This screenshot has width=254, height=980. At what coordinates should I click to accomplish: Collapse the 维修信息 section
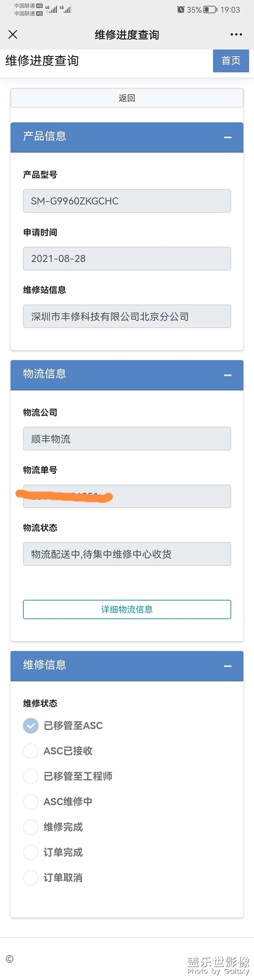click(x=228, y=666)
